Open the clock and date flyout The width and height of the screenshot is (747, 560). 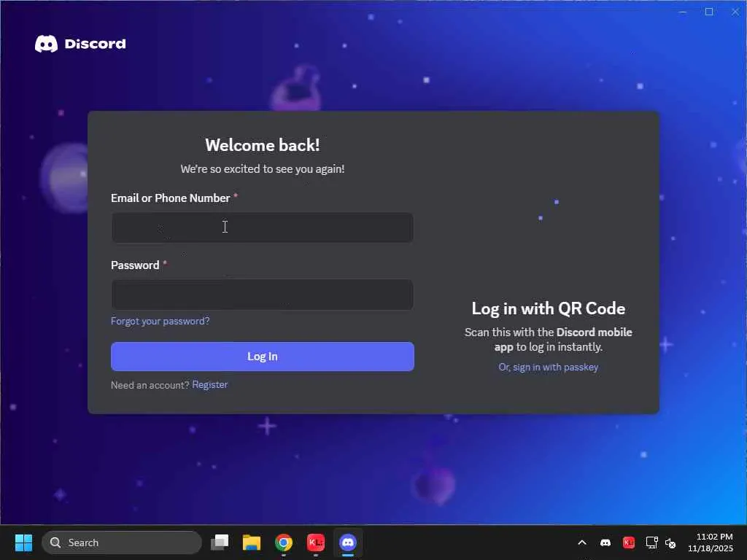pyautogui.click(x=711, y=542)
